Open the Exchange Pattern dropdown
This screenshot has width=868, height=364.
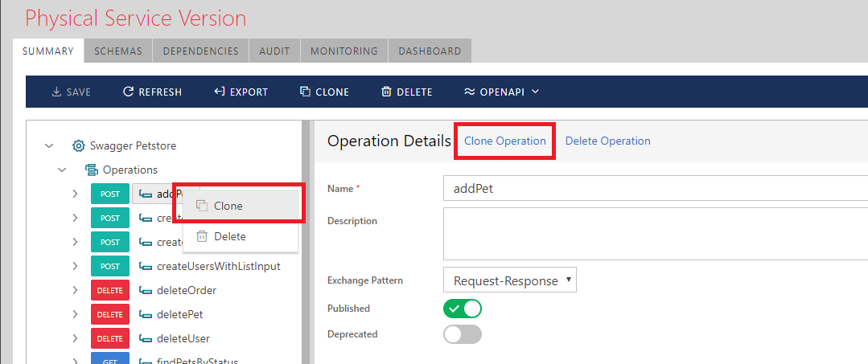tap(510, 281)
